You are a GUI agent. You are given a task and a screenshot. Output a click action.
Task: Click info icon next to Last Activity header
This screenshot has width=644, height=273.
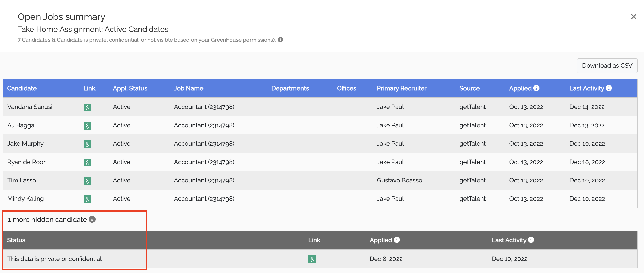coord(609,88)
